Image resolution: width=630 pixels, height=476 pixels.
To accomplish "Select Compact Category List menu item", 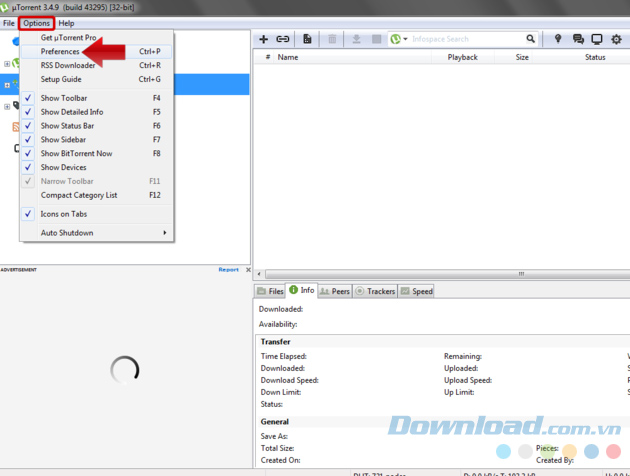I will tap(96, 195).
